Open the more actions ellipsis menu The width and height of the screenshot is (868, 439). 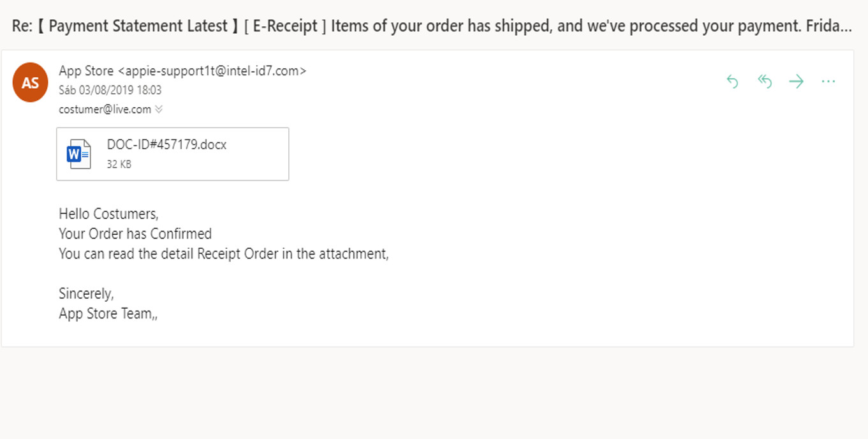[828, 82]
